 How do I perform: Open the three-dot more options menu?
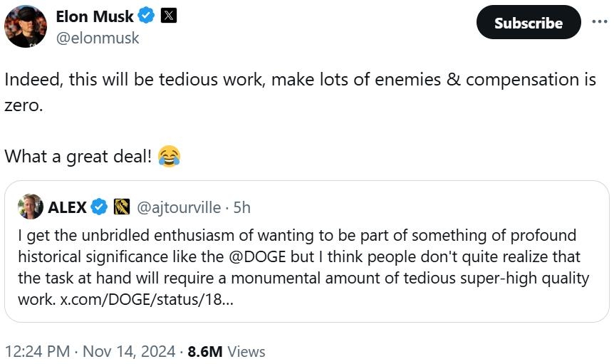click(x=600, y=21)
